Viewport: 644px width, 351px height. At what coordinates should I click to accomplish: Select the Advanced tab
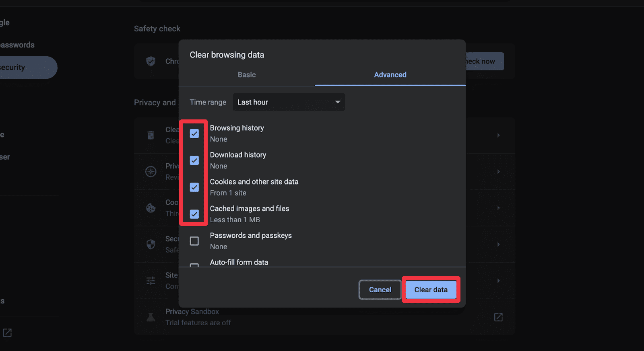[390, 75]
